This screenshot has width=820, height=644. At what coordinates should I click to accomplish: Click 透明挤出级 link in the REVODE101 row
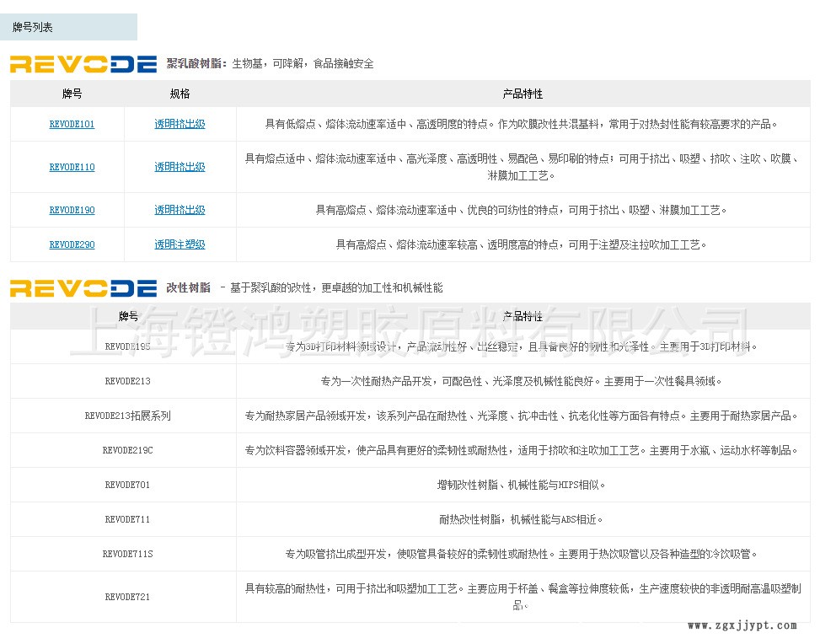tap(180, 124)
